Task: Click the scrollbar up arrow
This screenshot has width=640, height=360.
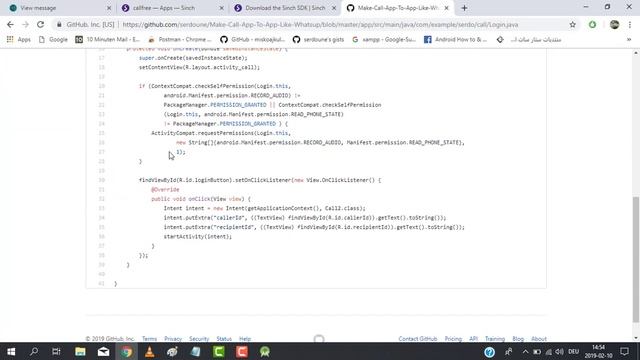Action: [x=636, y=53]
